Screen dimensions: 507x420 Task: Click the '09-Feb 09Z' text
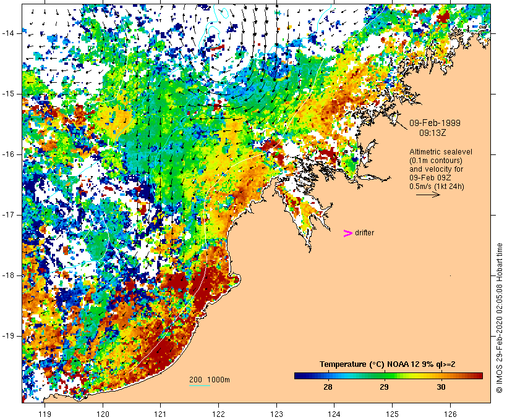(x=430, y=178)
